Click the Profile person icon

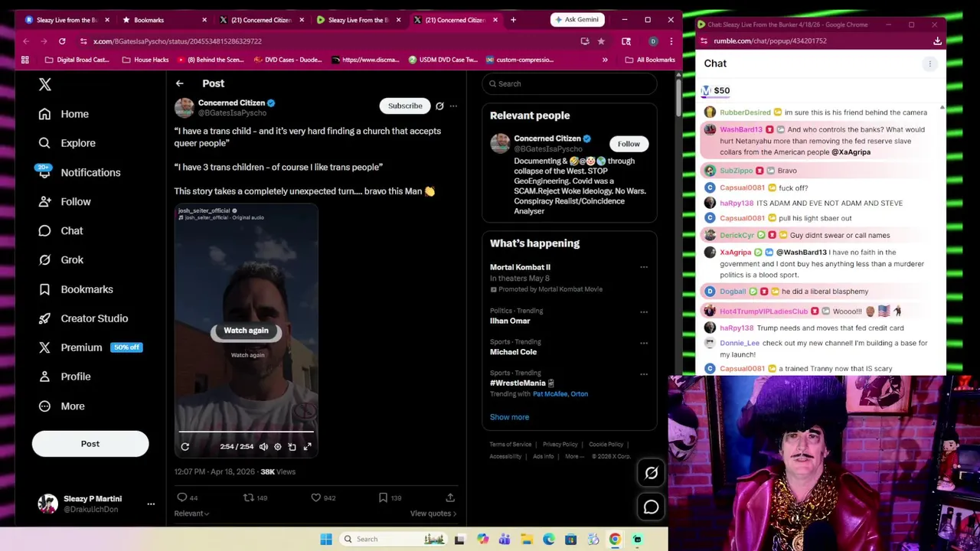(x=44, y=377)
